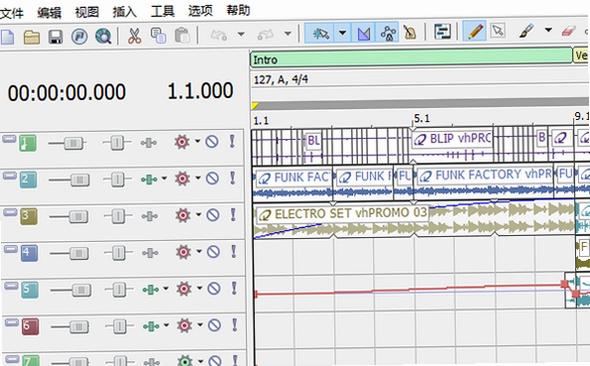Viewport: 590px width, 366px height.
Task: Open bus selection dropdown arrow on track 2
Action: [164, 178]
